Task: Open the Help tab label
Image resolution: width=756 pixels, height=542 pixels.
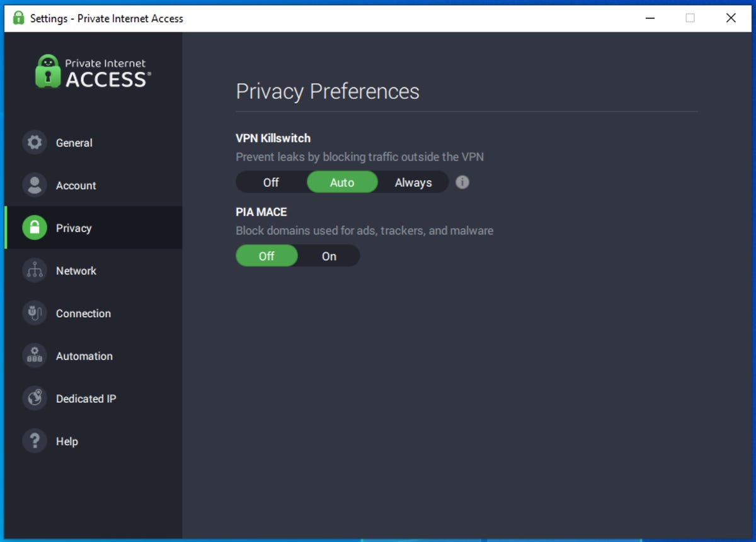Action: pos(67,441)
